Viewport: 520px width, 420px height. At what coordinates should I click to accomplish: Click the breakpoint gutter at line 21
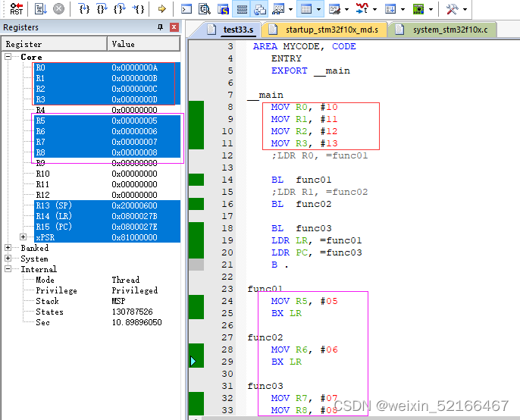pos(196,265)
